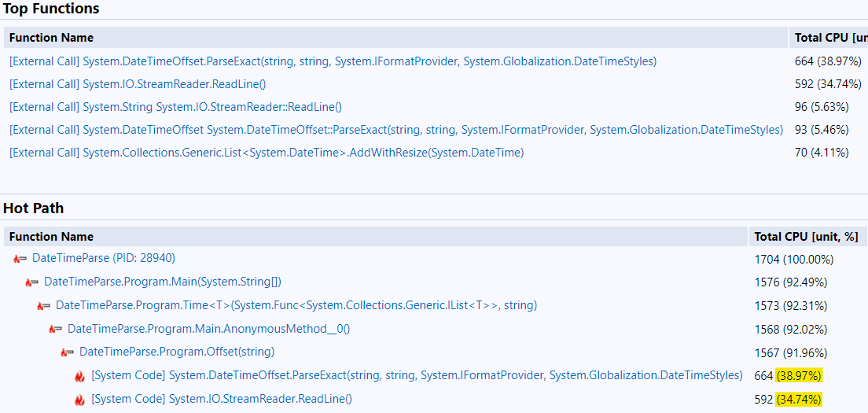Click Total CPU header in Hot Path table
This screenshot has width=868, height=413.
pos(805,237)
